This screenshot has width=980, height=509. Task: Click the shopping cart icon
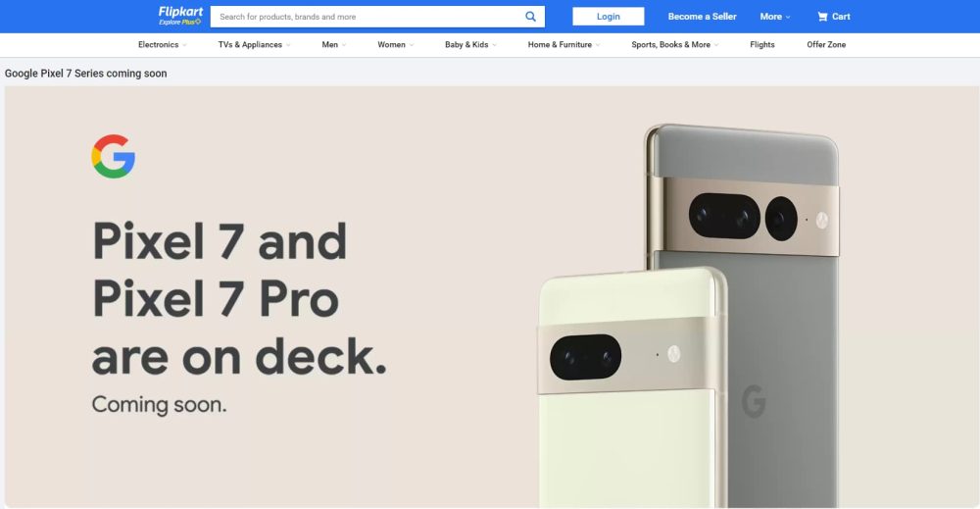(x=822, y=17)
